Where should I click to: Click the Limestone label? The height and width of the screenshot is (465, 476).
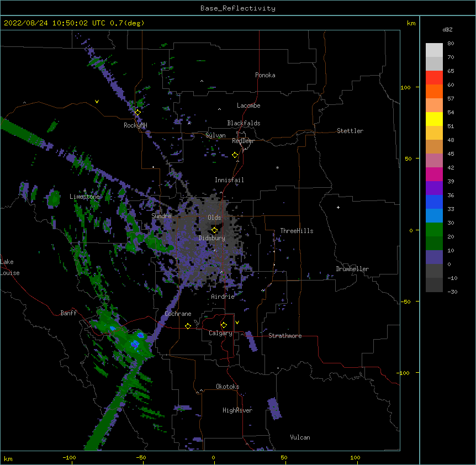pyautogui.click(x=84, y=197)
